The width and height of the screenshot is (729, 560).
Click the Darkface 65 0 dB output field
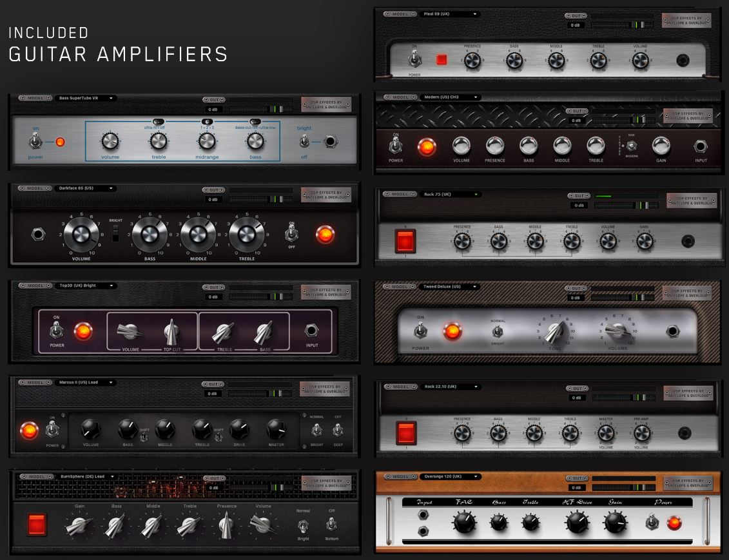[213, 199]
